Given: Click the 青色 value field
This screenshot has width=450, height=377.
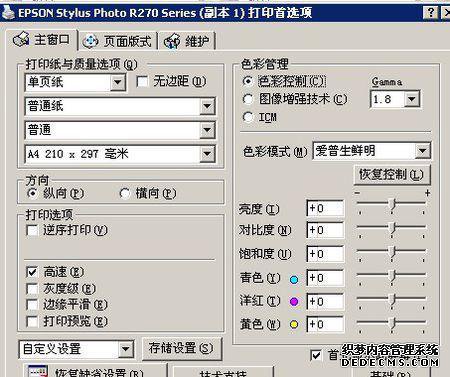Looking at the screenshot, I should (325, 278).
